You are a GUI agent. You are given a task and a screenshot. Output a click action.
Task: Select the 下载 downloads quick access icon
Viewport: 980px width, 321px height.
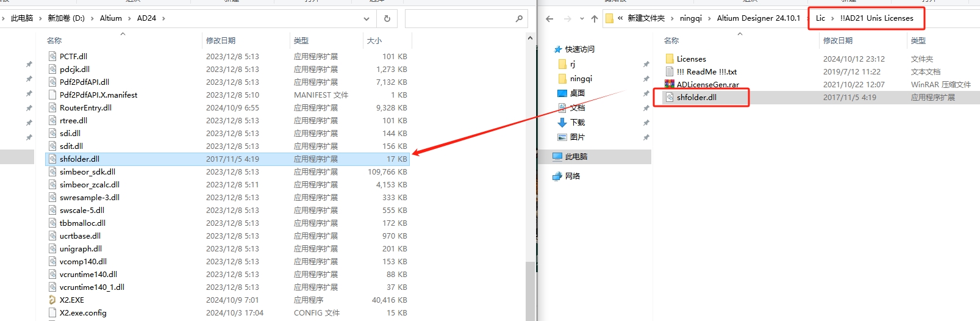562,122
